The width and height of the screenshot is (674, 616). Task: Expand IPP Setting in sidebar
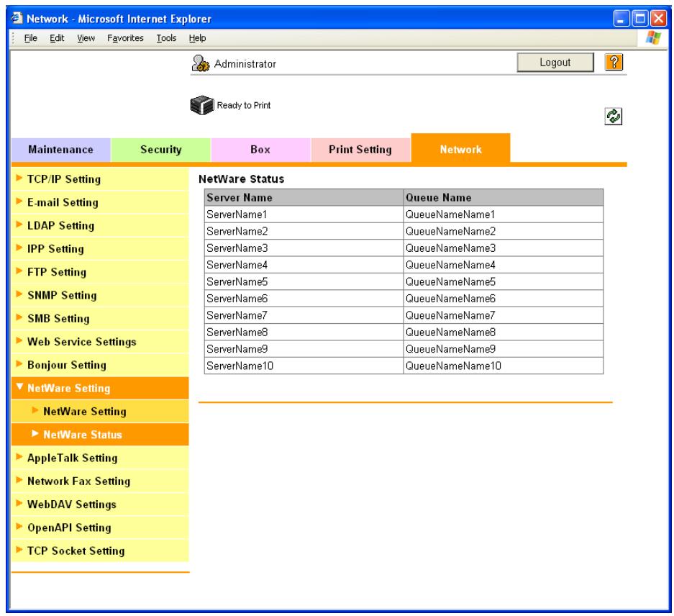pyautogui.click(x=100, y=249)
